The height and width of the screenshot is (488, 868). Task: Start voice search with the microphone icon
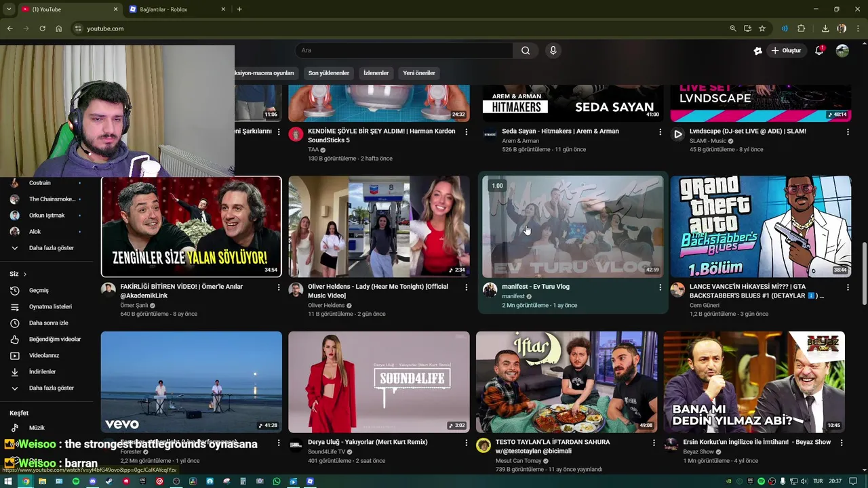pyautogui.click(x=553, y=50)
